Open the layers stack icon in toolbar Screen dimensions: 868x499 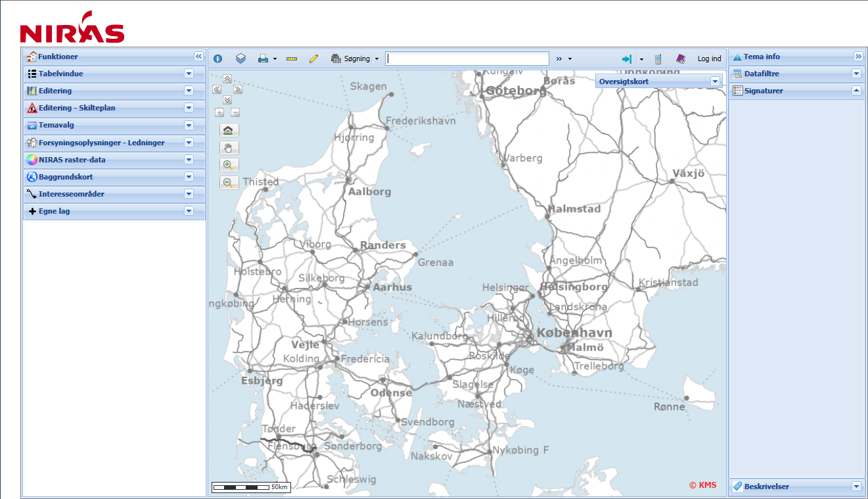point(241,59)
